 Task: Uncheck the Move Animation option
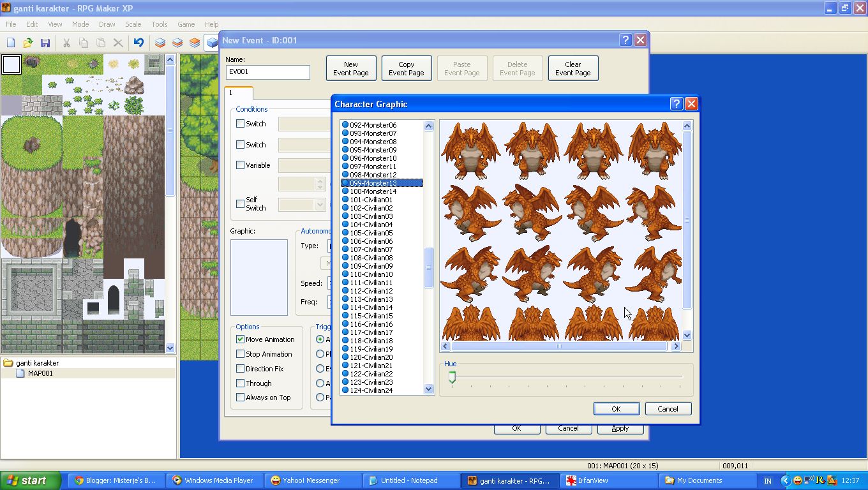(240, 339)
